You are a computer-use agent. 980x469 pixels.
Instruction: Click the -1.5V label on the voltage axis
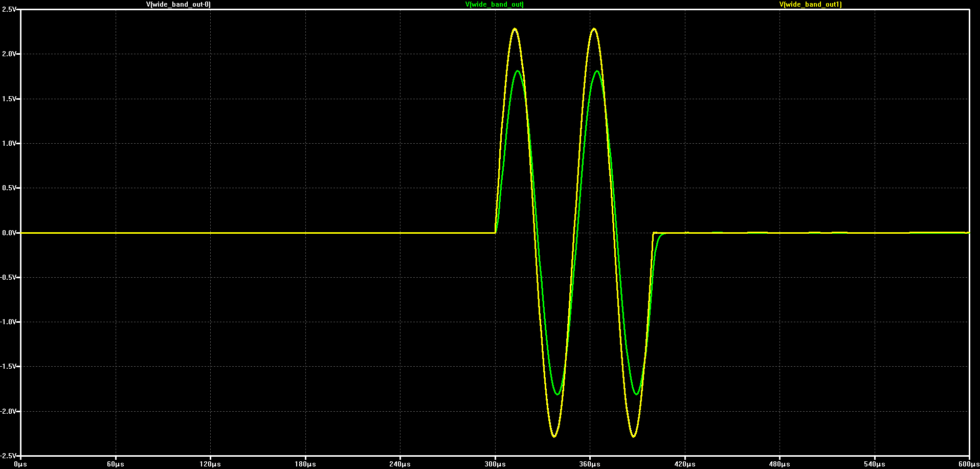(x=8, y=367)
